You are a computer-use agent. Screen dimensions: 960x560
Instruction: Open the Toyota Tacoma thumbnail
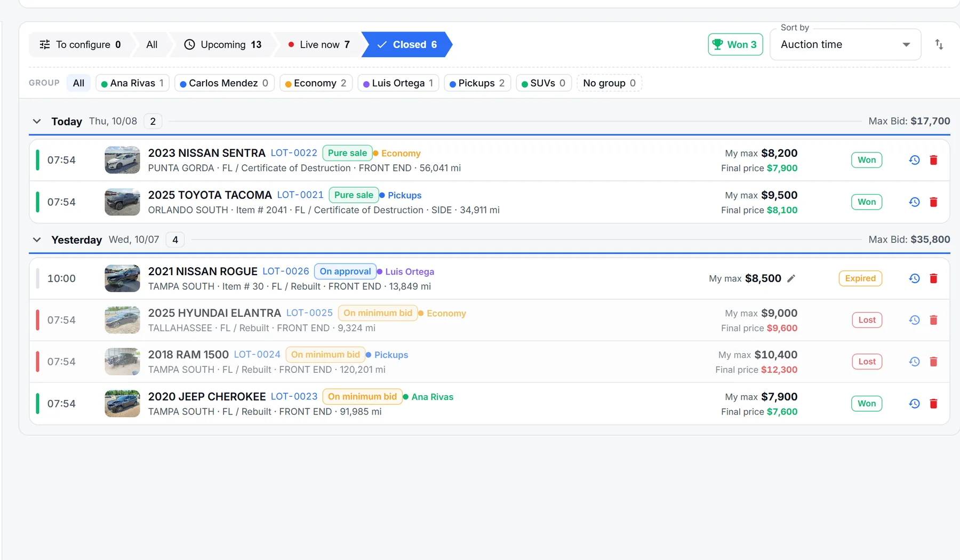click(x=122, y=202)
